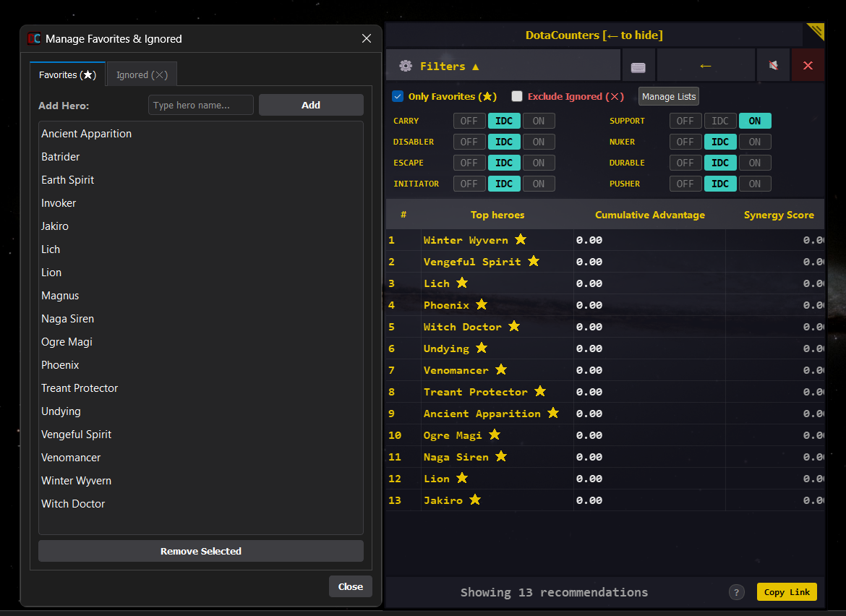
Task: Collapse the Filters section
Action: [503, 66]
